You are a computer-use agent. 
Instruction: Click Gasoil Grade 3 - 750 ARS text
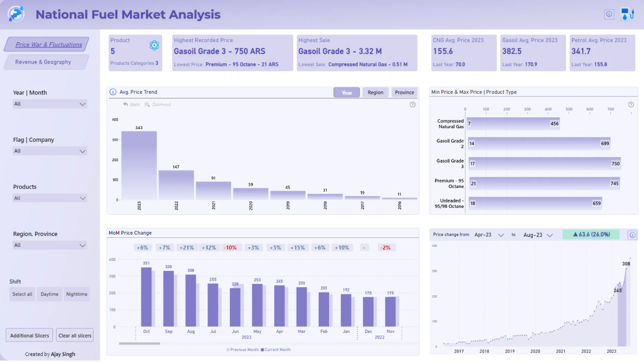(x=219, y=51)
